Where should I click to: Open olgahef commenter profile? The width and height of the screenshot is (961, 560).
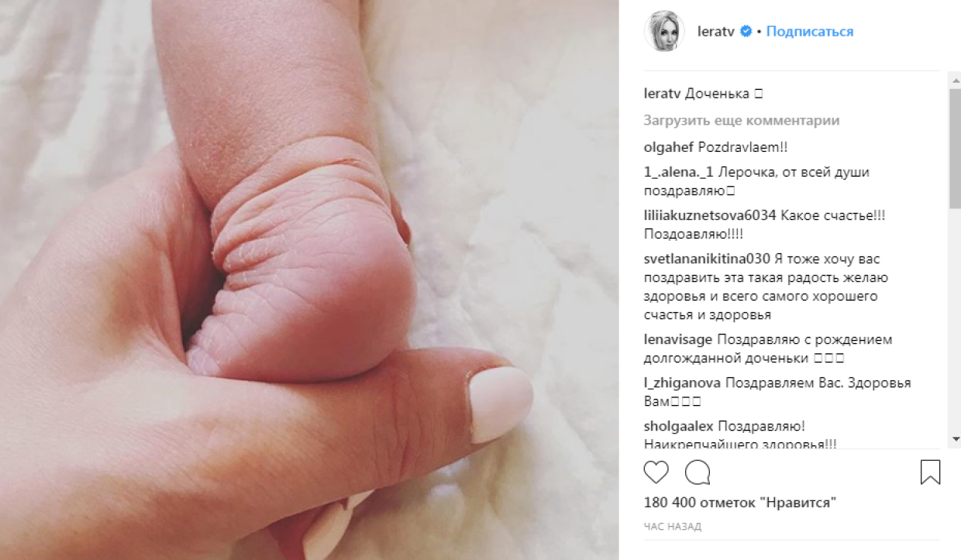point(669,147)
